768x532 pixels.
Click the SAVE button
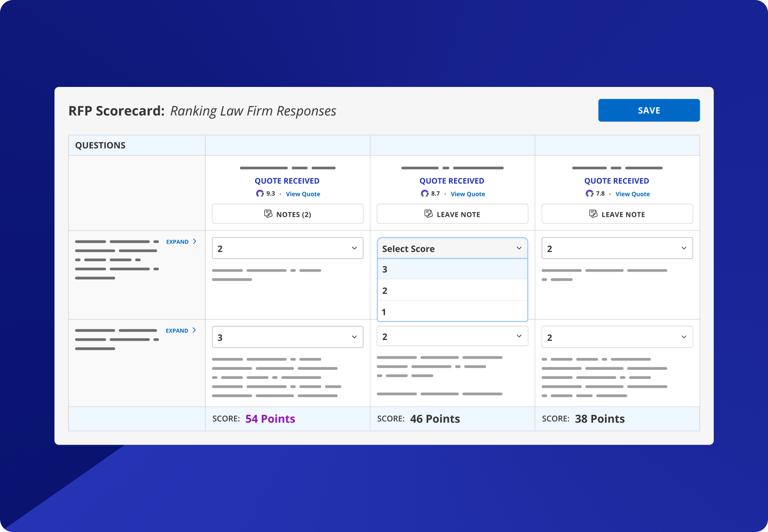[x=649, y=110]
